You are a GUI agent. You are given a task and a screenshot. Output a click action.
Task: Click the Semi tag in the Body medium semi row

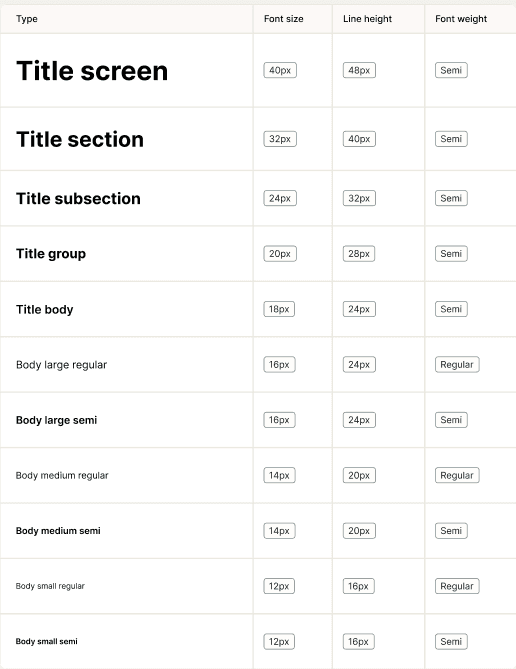pos(451,531)
